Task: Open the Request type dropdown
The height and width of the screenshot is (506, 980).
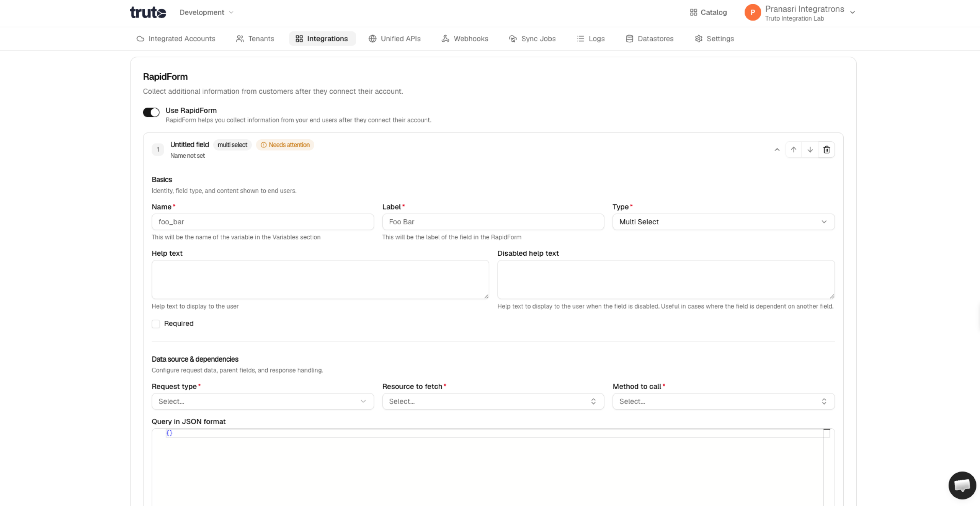Action: click(263, 402)
